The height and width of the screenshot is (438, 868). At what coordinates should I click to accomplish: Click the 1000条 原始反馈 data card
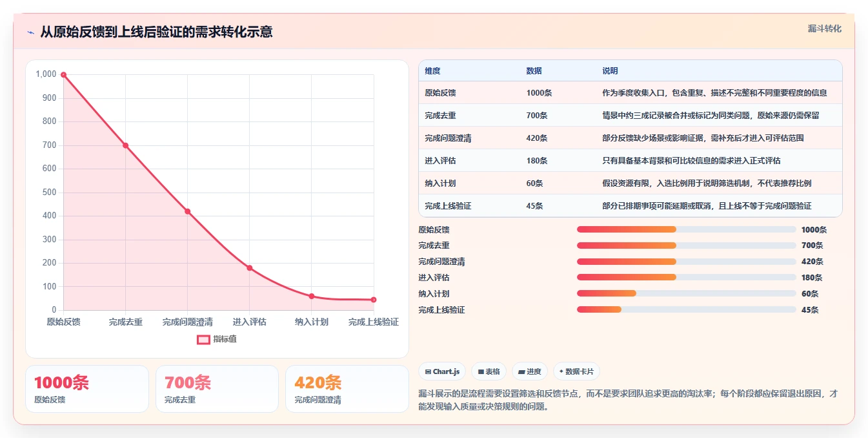pyautogui.click(x=87, y=389)
